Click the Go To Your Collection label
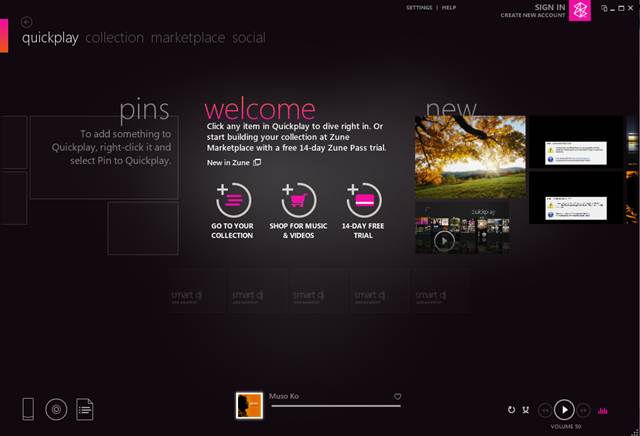Screen dimensions: 640x436 pyautogui.click(x=232, y=231)
